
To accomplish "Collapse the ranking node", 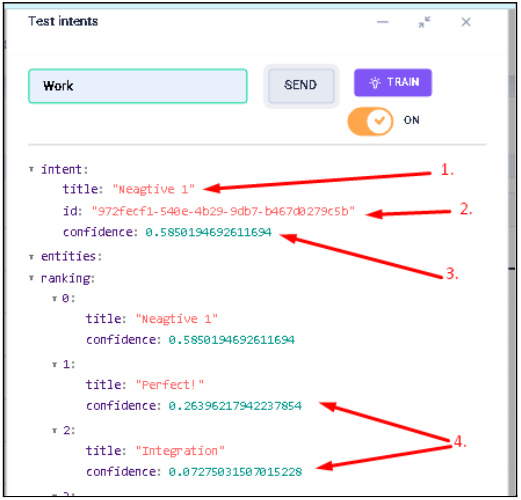I will (31, 278).
